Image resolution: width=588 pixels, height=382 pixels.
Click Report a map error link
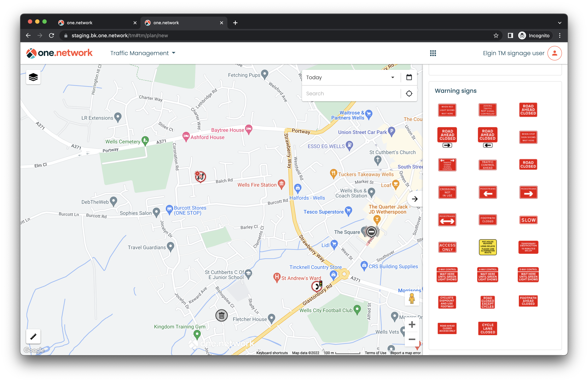click(x=405, y=353)
